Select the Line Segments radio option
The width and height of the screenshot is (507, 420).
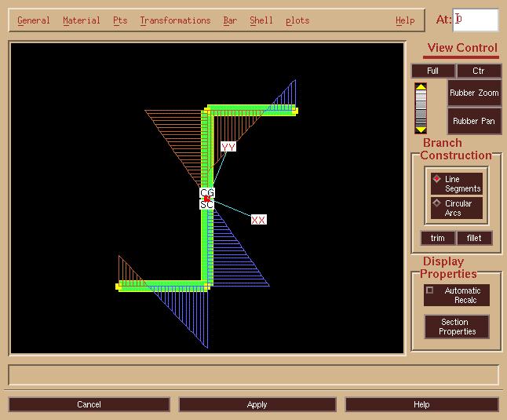click(437, 179)
